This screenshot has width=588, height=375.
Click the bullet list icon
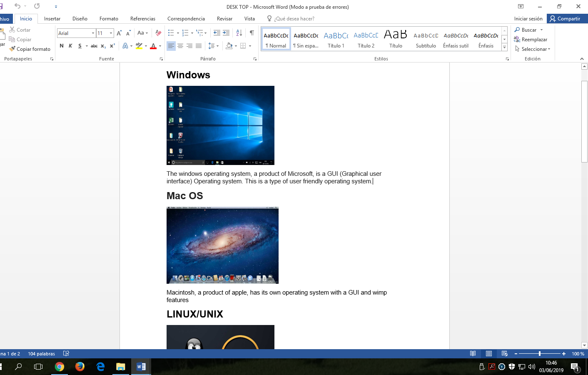coord(171,33)
